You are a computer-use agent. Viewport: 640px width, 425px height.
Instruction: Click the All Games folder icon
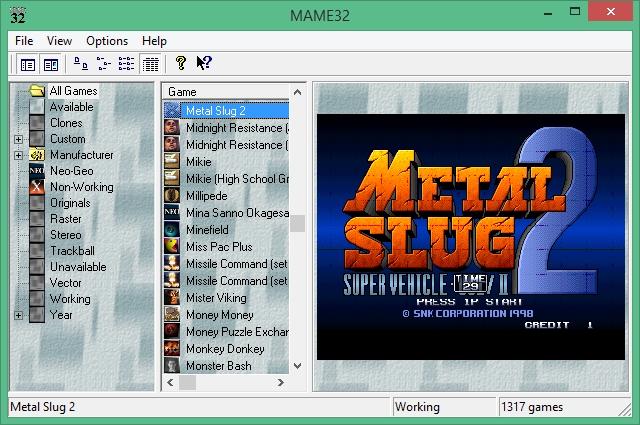[x=37, y=91]
